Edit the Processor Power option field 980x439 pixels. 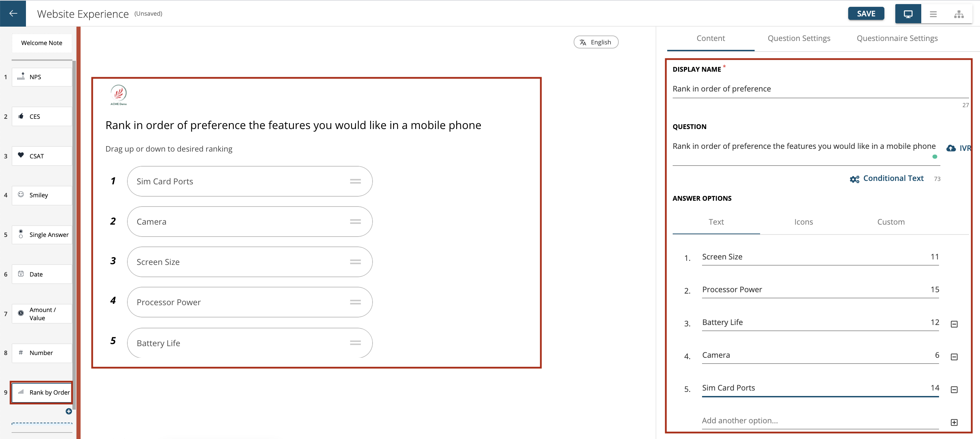coord(820,290)
